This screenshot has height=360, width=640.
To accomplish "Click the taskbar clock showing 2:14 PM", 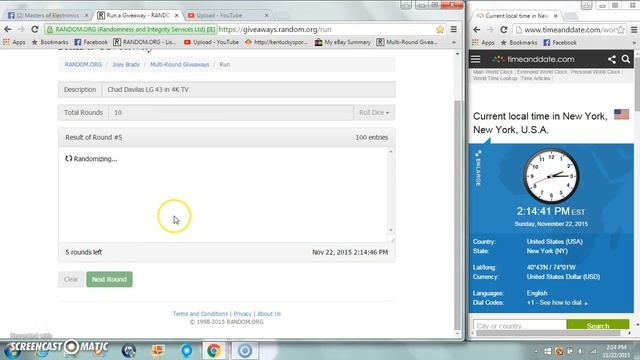I will [x=616, y=351].
